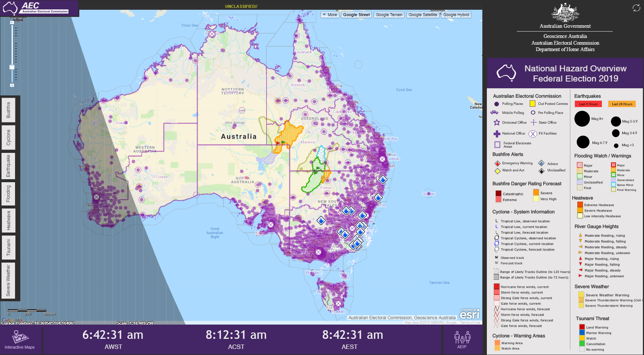Select the Bushfire hazard panel icon
Viewport: 644px width, 355px height.
tap(8, 110)
